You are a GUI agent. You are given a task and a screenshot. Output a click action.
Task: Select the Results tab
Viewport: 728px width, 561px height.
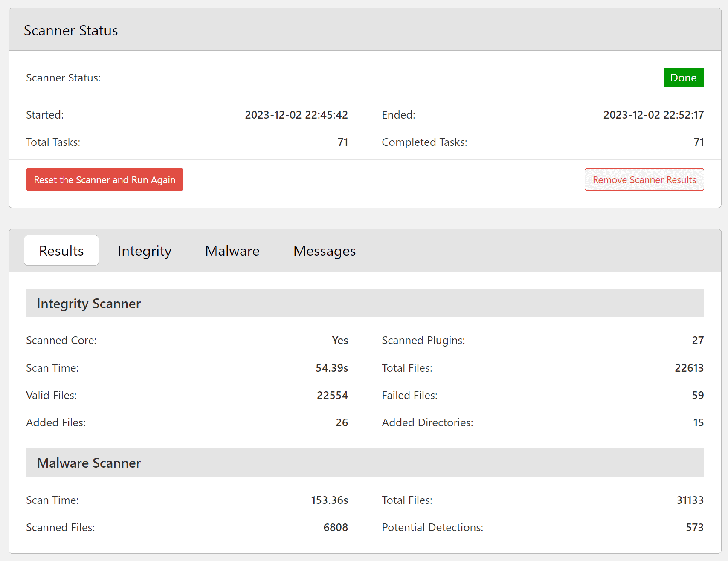click(x=61, y=250)
